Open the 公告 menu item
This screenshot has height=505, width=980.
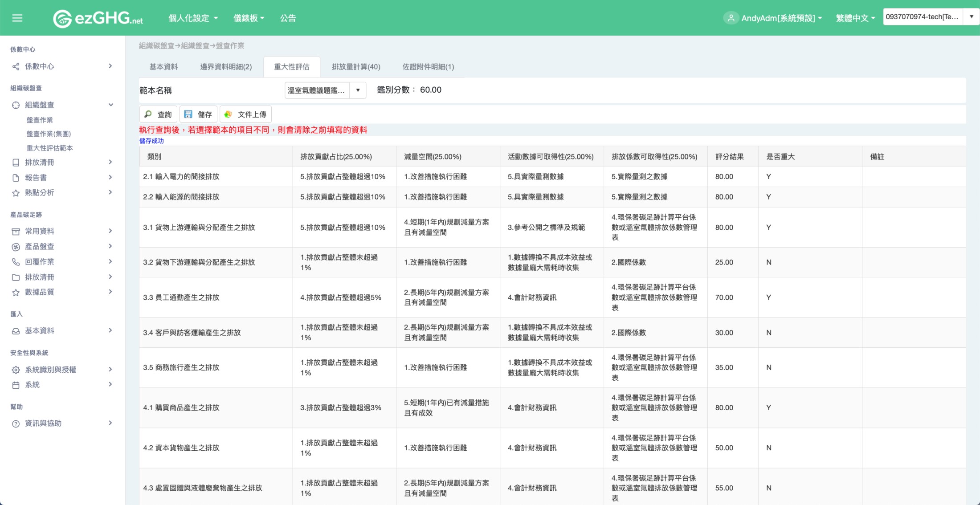click(288, 18)
